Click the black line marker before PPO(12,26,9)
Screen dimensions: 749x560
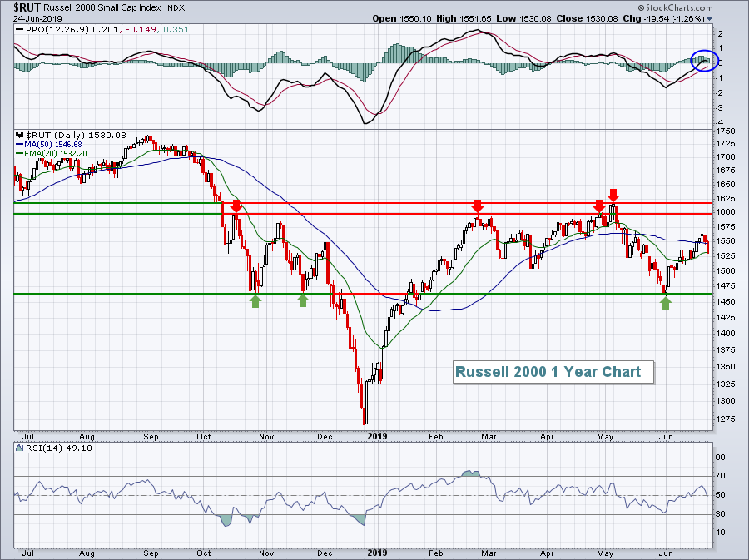tap(19, 30)
